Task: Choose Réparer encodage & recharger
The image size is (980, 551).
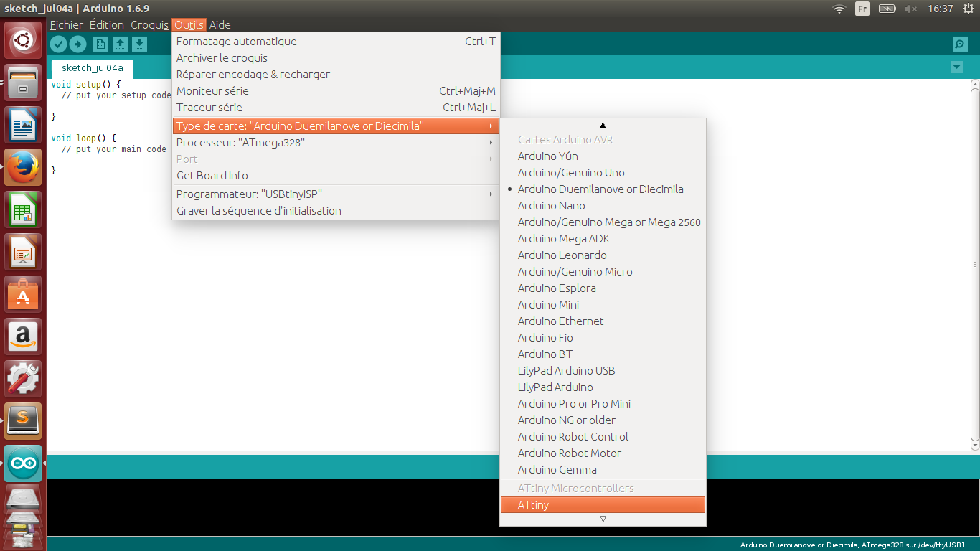Action: tap(336, 75)
